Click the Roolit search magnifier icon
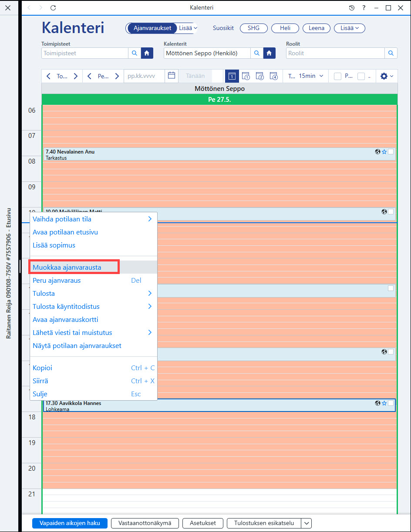Viewport: 411px width, 532px height. (x=391, y=53)
